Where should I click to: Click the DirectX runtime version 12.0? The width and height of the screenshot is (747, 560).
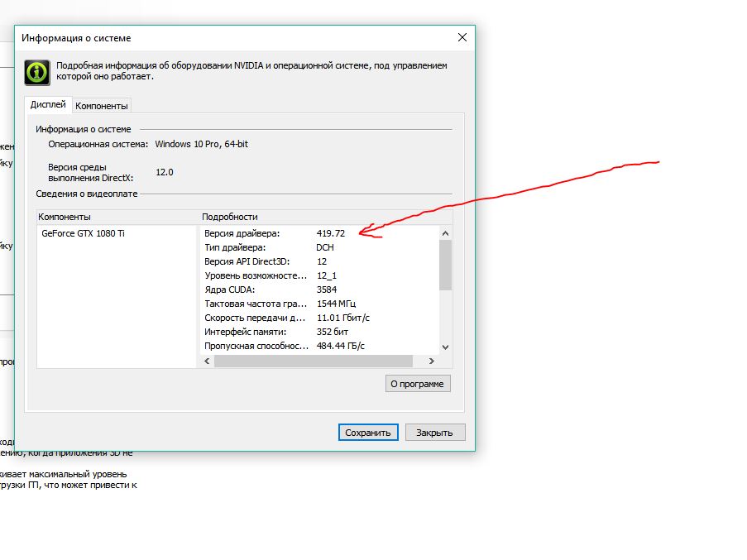165,172
